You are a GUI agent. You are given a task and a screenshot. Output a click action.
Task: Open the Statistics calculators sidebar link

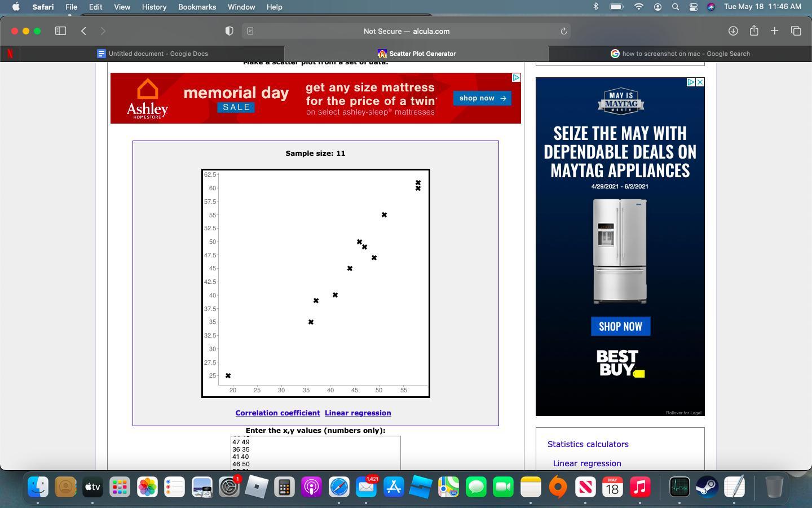(588, 444)
